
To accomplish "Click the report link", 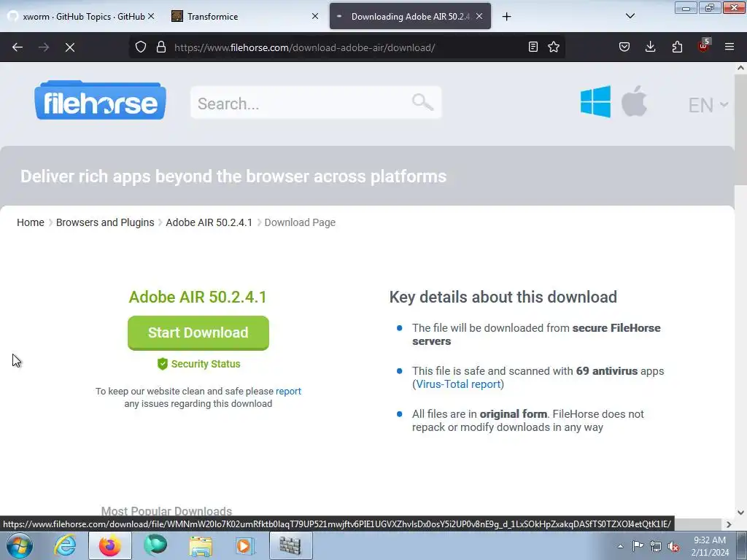I will 288,391.
